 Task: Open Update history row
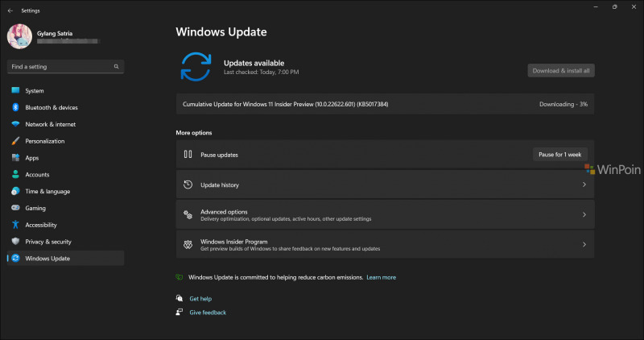385,185
